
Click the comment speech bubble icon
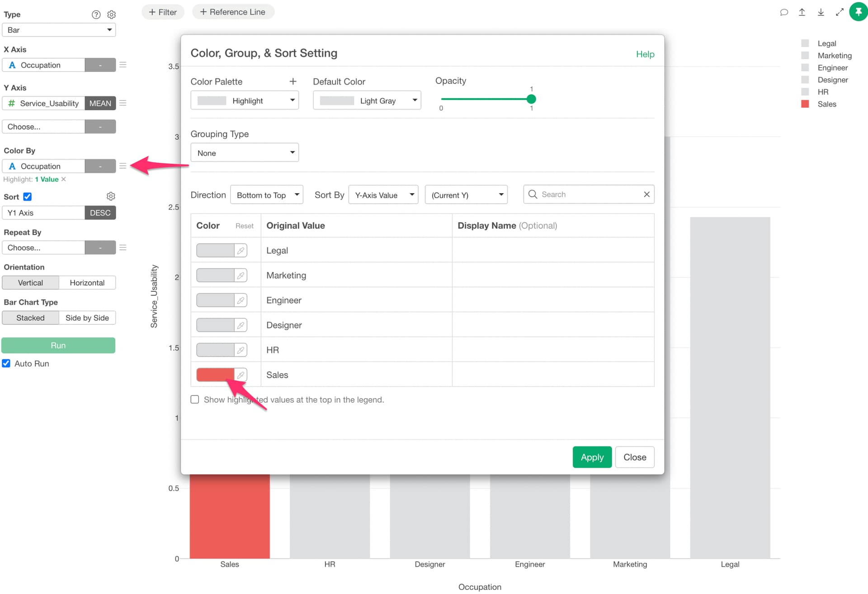784,12
